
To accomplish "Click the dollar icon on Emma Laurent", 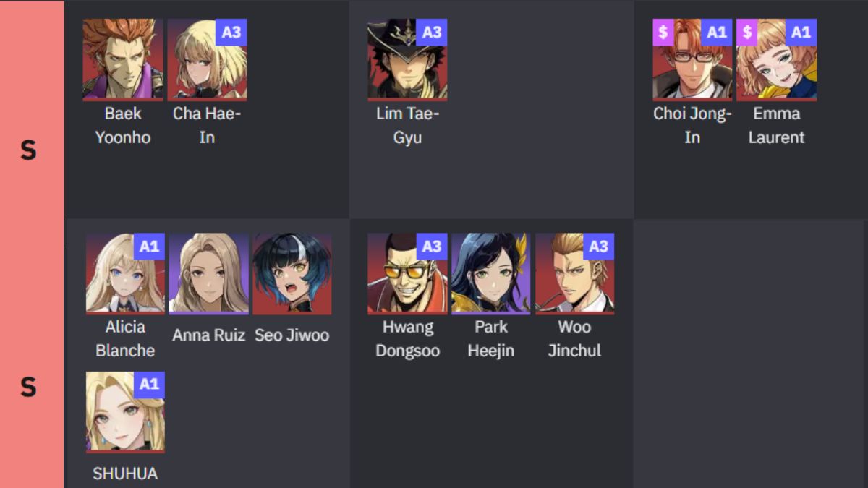I will [x=747, y=33].
